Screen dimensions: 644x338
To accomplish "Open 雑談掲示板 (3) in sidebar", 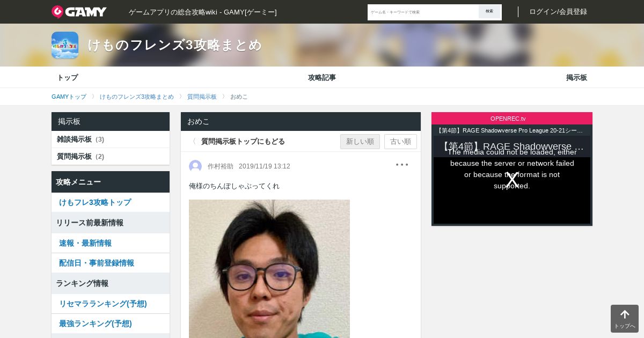I will pyautogui.click(x=111, y=139).
